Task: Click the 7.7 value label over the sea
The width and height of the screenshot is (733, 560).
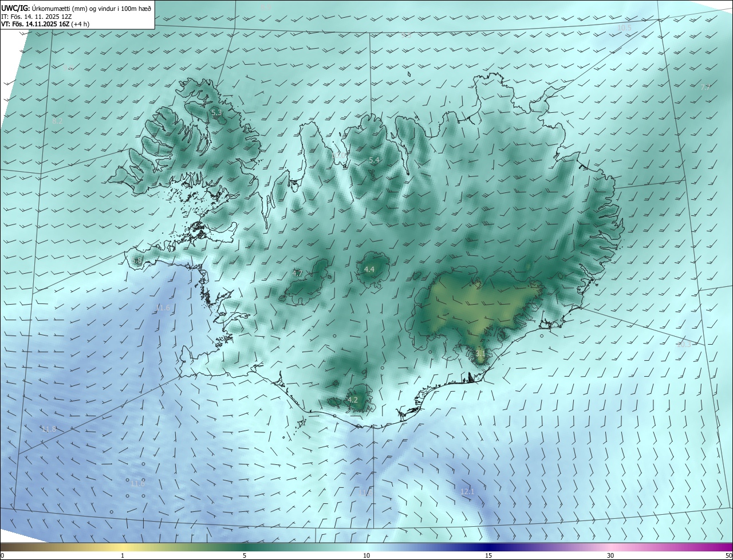Action: click(706, 87)
